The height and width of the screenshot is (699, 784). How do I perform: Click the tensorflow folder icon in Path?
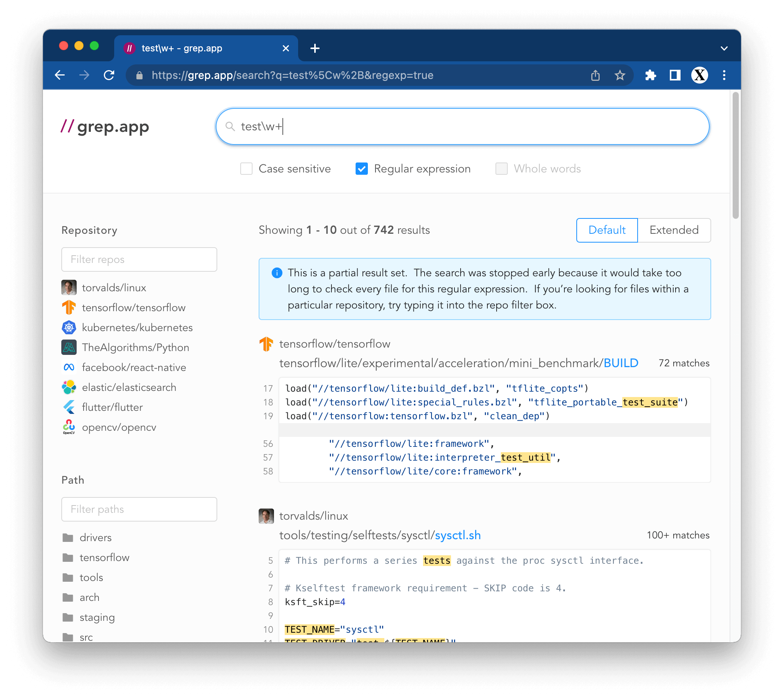[x=68, y=558]
